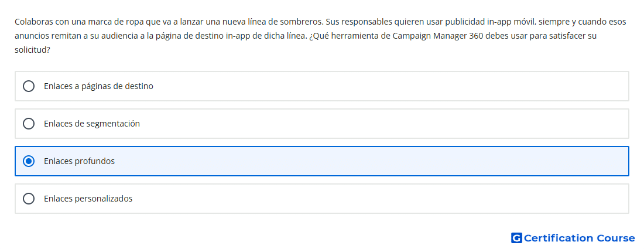
Task: Click empty space in the Enlaces personalizados option row
Action: pyautogui.click(x=369, y=199)
